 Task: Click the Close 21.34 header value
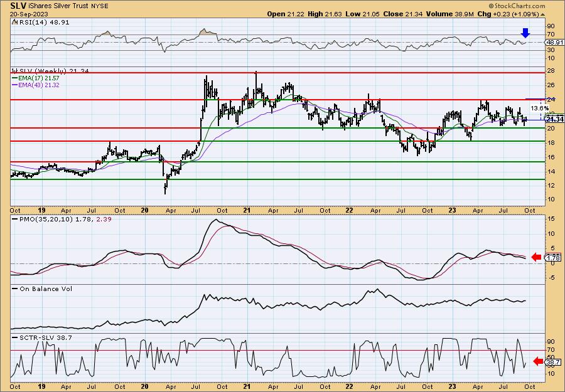coord(403,14)
